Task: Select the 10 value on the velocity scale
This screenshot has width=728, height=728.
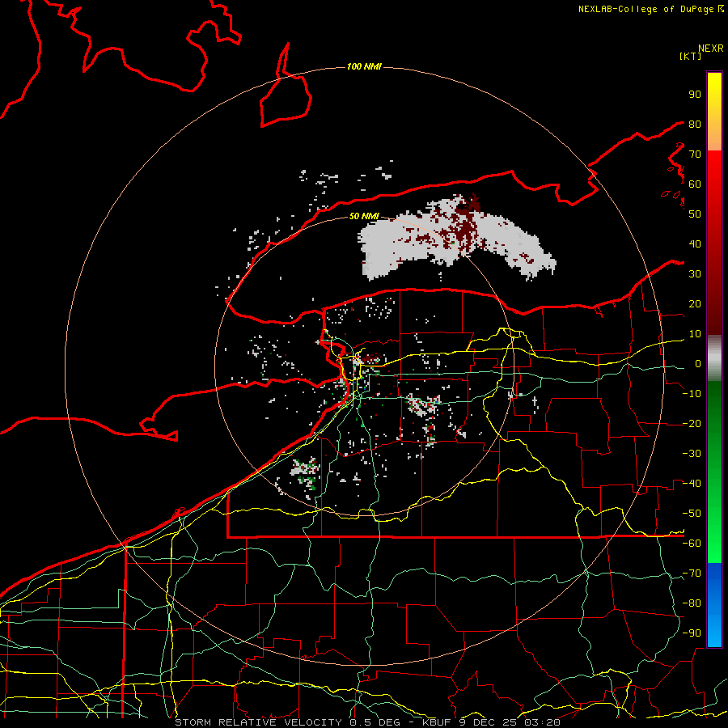Action: pos(695,334)
